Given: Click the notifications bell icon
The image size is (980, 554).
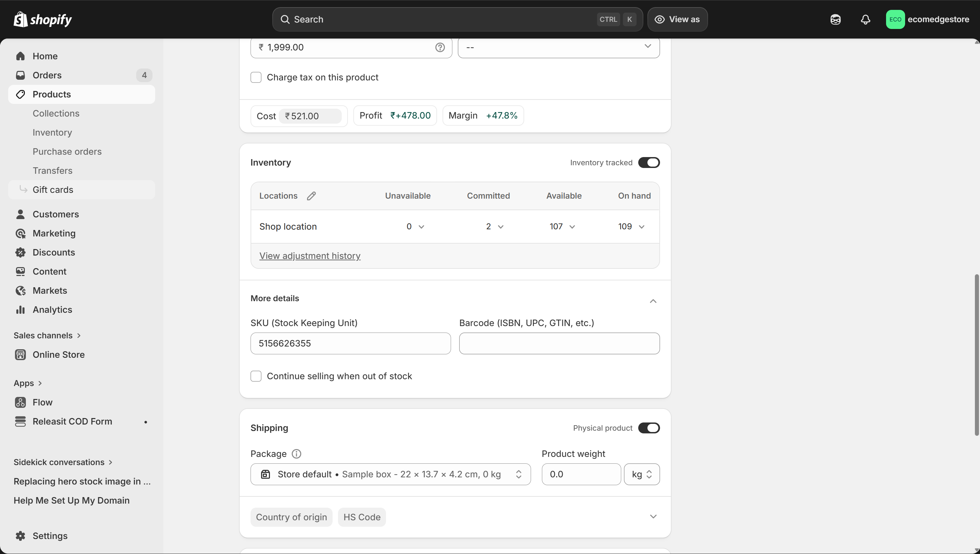Looking at the screenshot, I should [865, 19].
